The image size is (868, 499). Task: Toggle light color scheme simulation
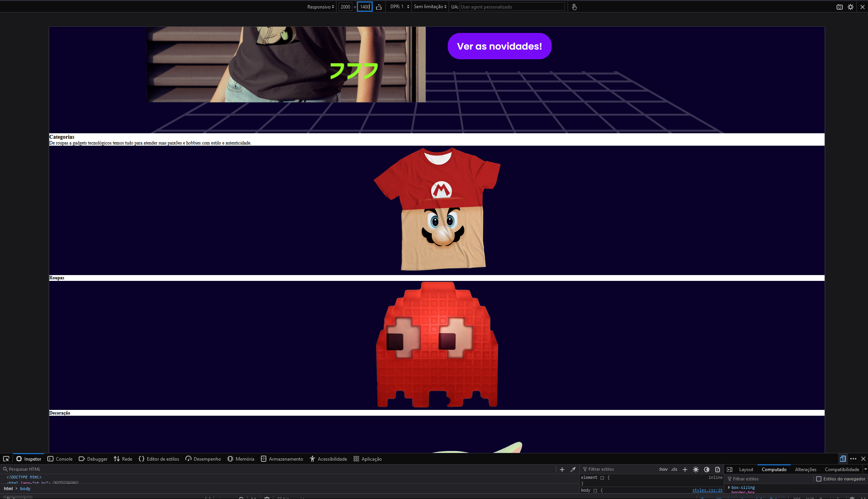696,469
